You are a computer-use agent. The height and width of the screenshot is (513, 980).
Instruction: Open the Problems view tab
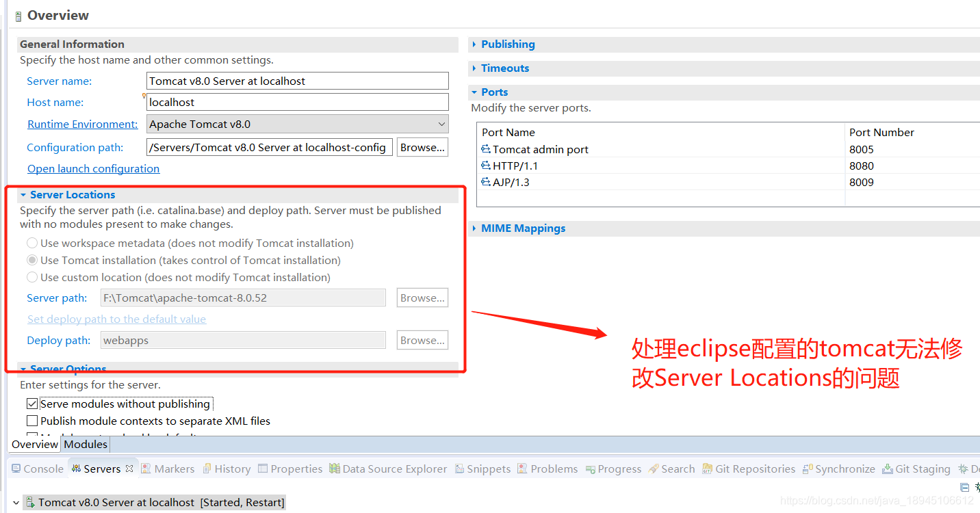547,469
